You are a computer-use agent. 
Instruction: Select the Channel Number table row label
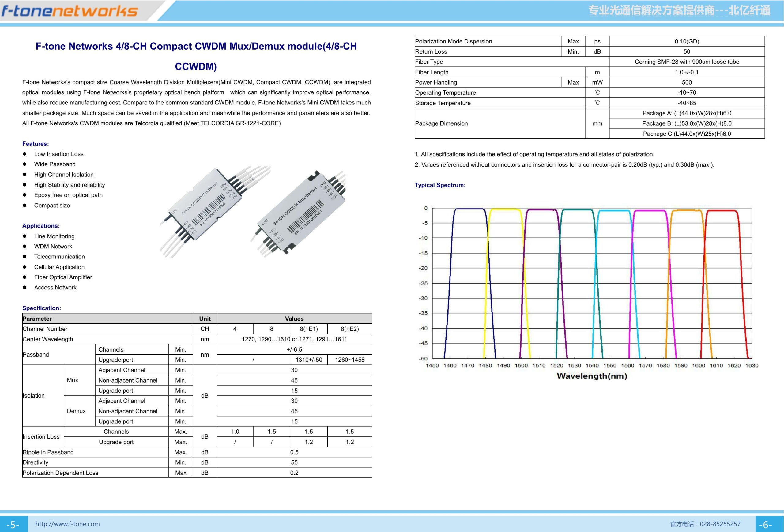coord(45,329)
